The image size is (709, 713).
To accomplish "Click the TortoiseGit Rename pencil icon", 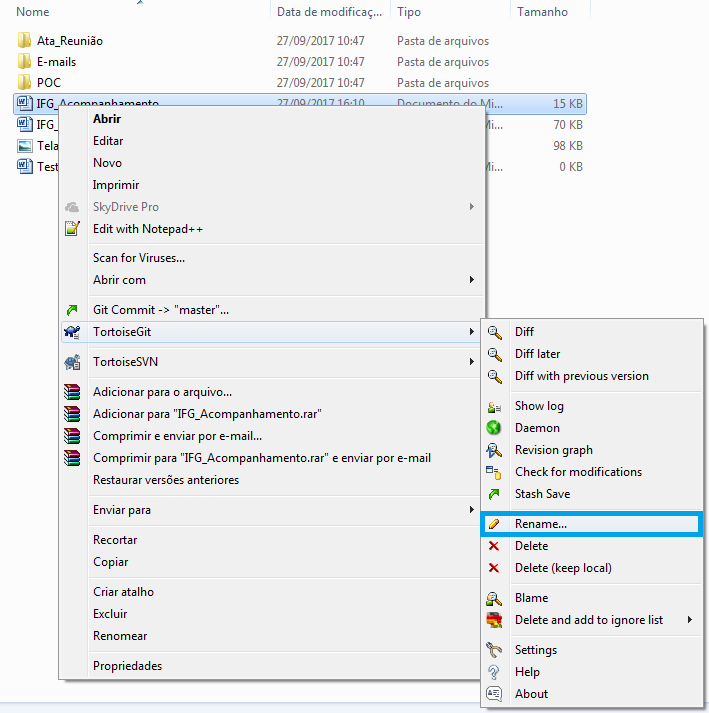I will pyautogui.click(x=493, y=524).
